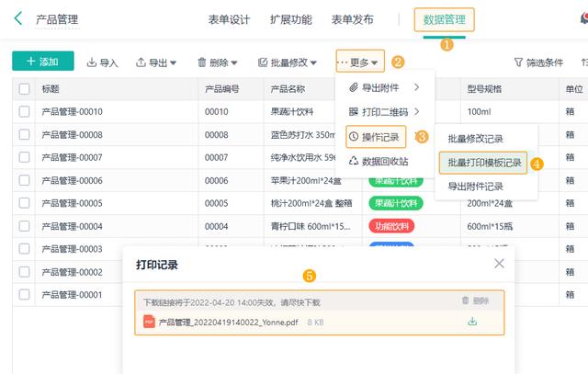Open the 导出 dropdown arrow

173,62
